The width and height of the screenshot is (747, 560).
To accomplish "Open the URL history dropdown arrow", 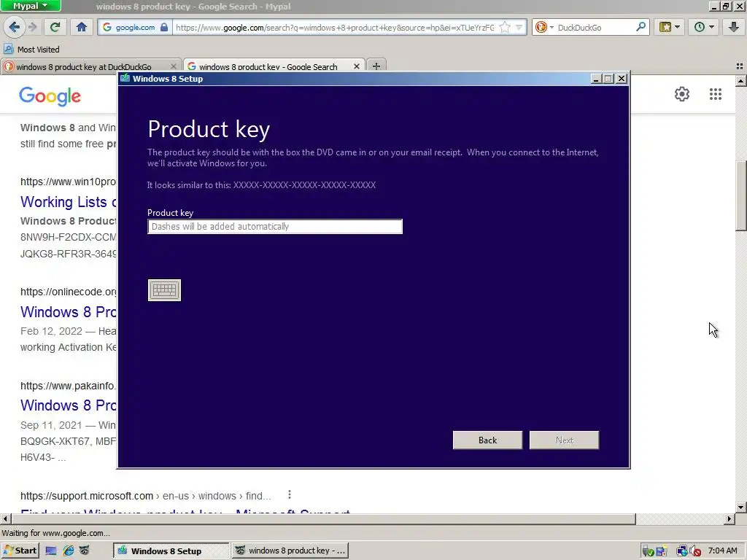I will [519, 27].
